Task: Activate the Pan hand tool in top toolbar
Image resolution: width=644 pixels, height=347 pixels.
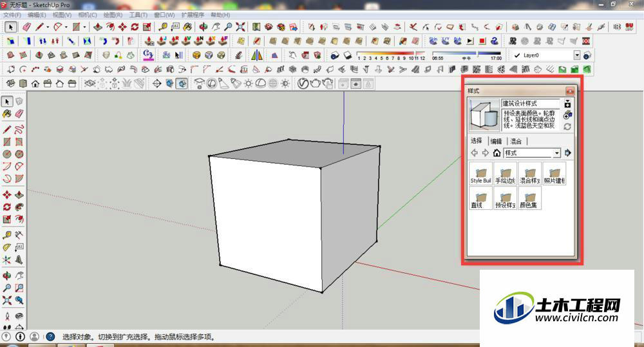Action: coord(216,27)
